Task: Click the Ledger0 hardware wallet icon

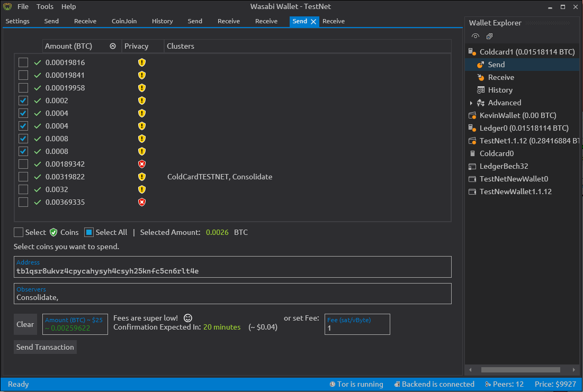Action: click(x=472, y=128)
